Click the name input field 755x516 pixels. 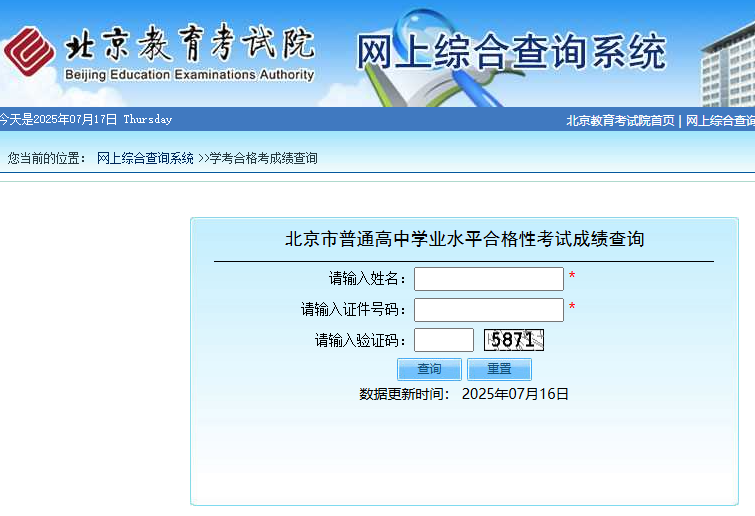[x=489, y=279]
